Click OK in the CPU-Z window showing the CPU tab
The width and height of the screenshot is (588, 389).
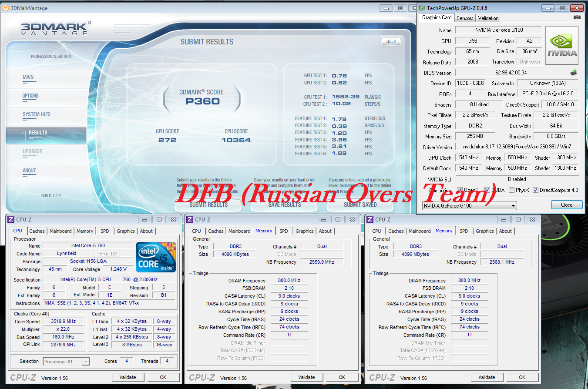(163, 377)
